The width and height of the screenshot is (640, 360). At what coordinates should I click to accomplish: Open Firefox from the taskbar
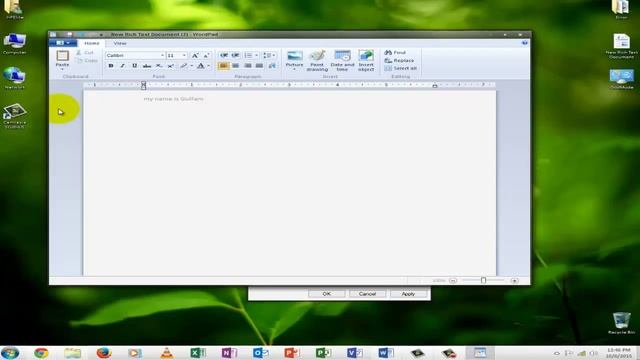coord(104,353)
